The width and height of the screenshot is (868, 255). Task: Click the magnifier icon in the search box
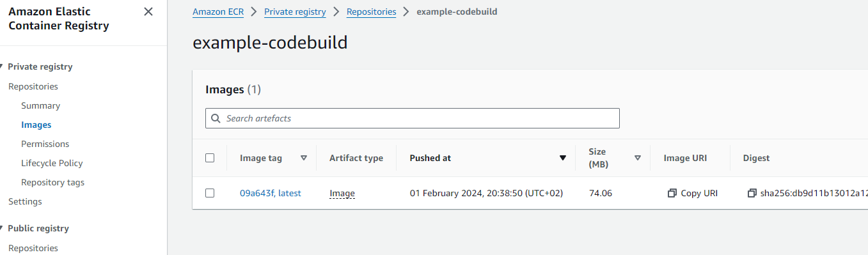coord(216,118)
